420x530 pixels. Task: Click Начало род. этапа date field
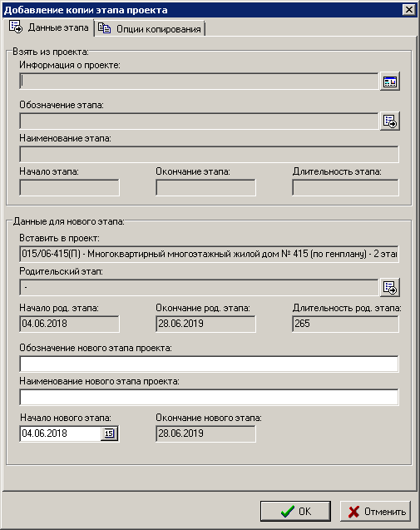click(x=69, y=324)
